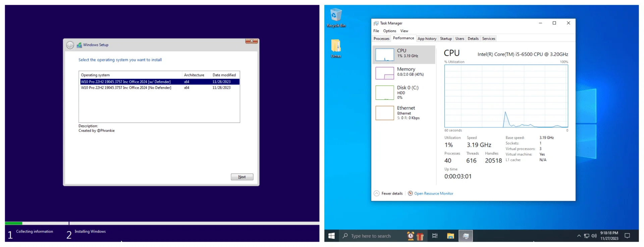Click the alarm clock icon in search box

(x=410, y=236)
